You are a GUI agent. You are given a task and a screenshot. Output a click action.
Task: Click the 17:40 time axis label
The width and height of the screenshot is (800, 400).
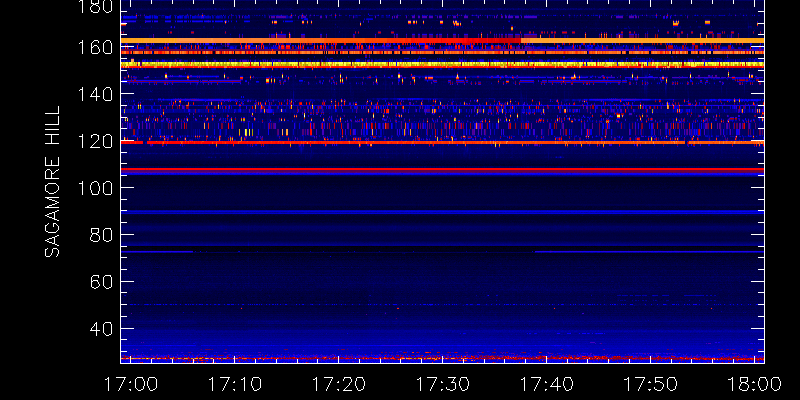coord(547,384)
